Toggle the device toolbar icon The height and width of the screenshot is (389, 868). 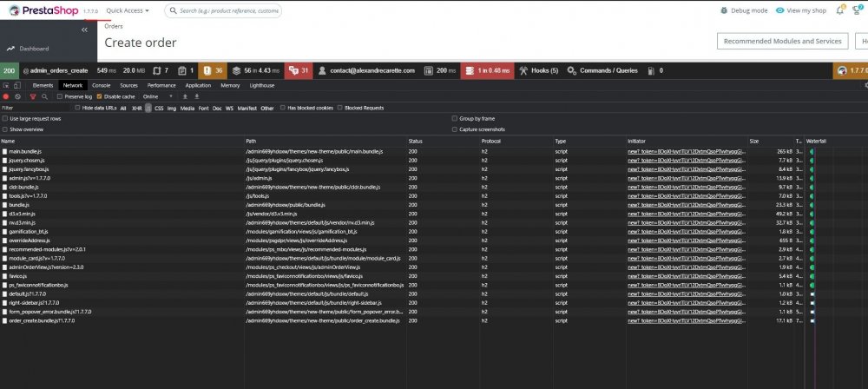pyautogui.click(x=17, y=85)
